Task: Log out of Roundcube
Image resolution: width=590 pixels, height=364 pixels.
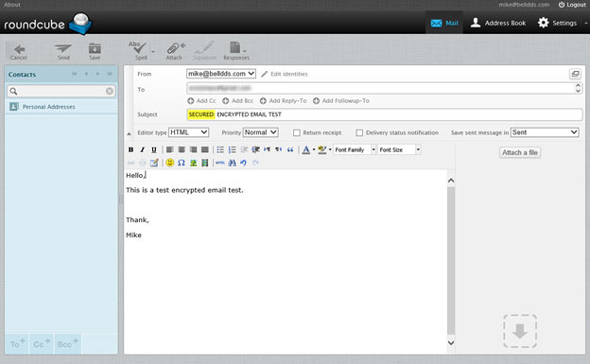Action: click(572, 5)
